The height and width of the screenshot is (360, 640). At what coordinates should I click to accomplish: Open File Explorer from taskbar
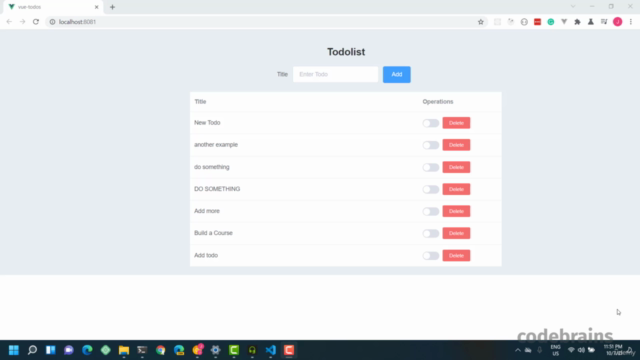pos(124,350)
